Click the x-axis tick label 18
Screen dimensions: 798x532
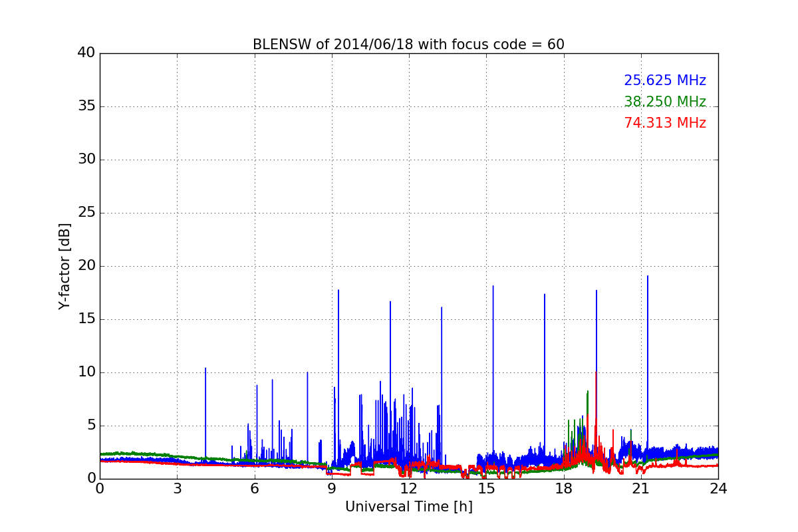point(564,489)
